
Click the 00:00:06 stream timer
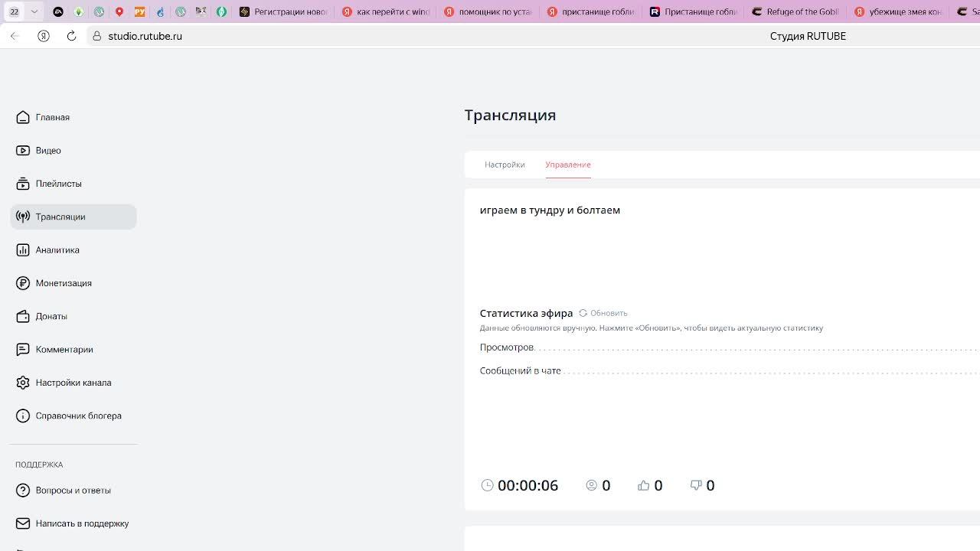tap(528, 485)
